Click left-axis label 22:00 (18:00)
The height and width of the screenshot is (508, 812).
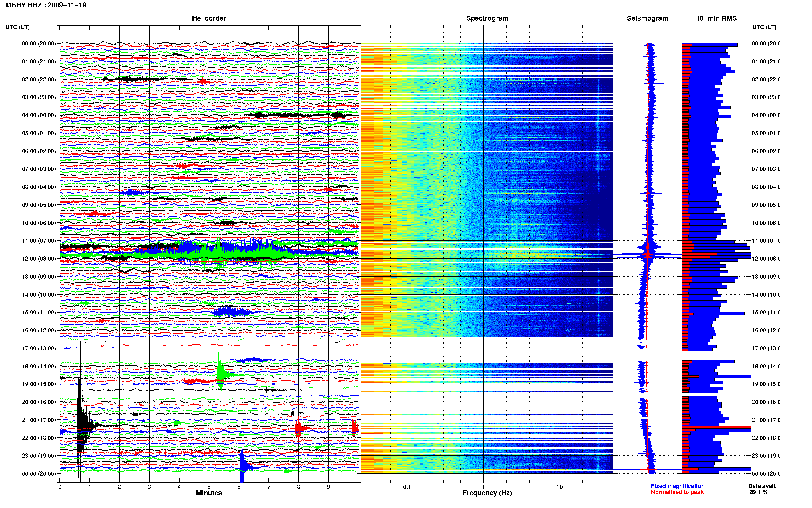39,438
